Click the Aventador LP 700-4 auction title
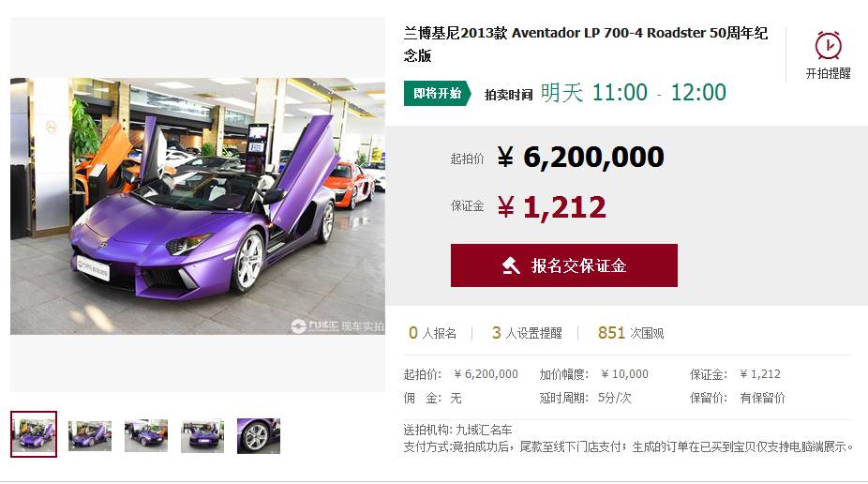 click(586, 44)
